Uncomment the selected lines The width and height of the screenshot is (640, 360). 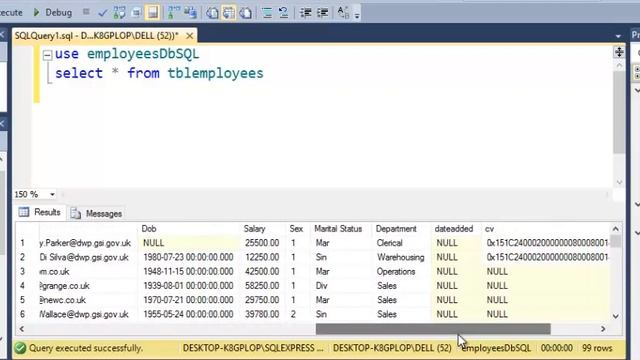pyautogui.click(x=283, y=13)
